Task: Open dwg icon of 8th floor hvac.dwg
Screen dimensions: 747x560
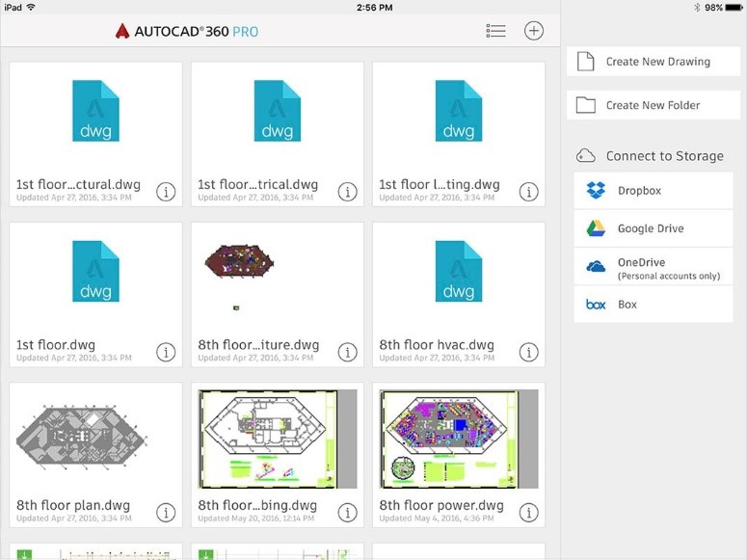Action: [x=459, y=271]
